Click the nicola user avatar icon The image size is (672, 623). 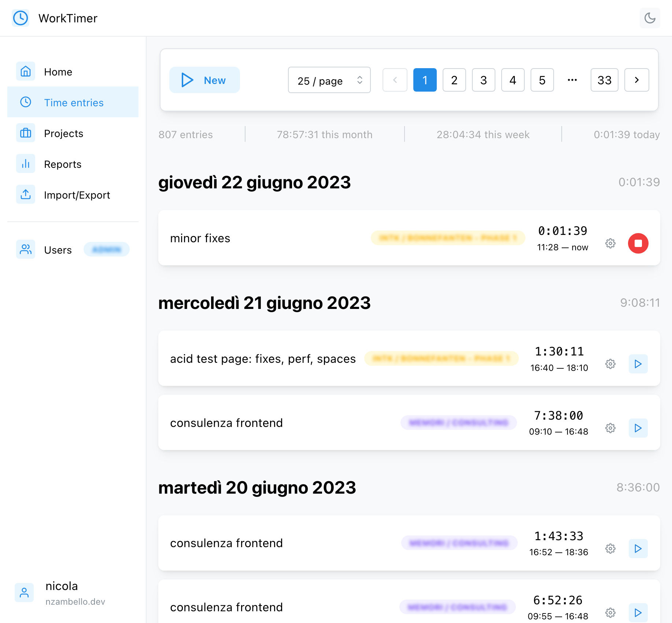(x=24, y=593)
